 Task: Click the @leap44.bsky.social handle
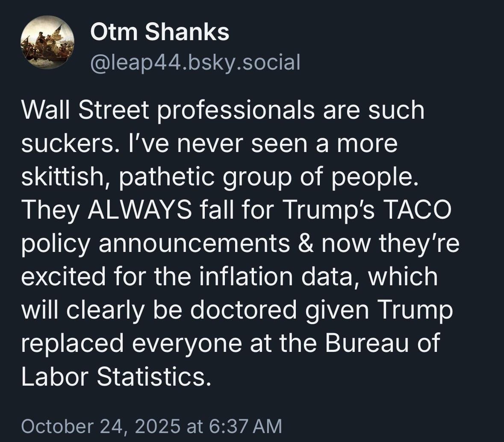click(x=195, y=62)
